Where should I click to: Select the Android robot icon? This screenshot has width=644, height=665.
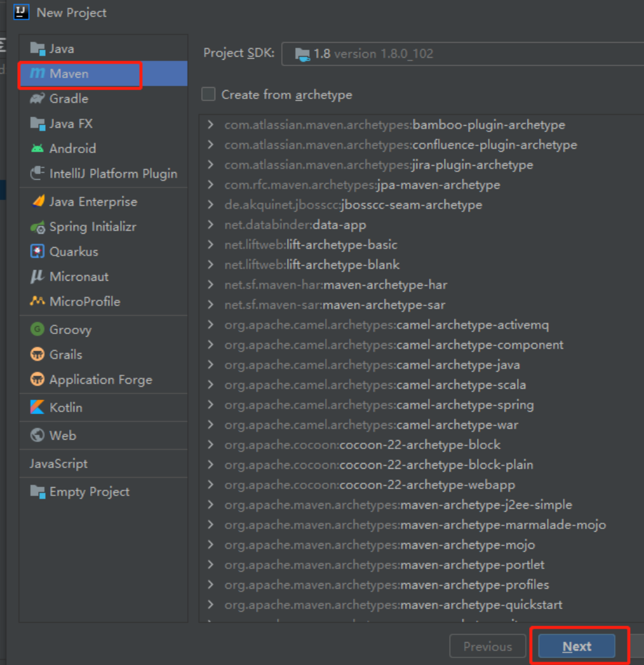point(37,149)
